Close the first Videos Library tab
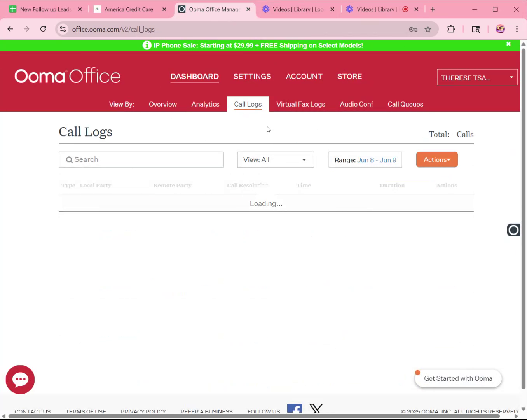This screenshot has height=420, width=527. [x=332, y=9]
